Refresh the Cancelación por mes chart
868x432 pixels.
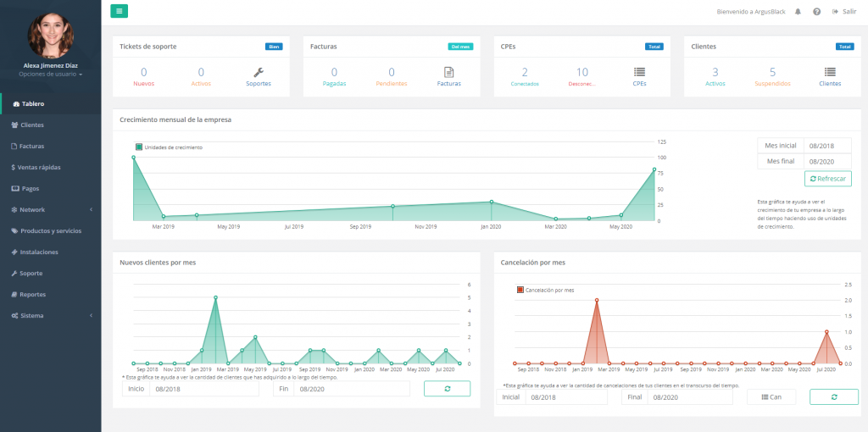click(x=833, y=396)
